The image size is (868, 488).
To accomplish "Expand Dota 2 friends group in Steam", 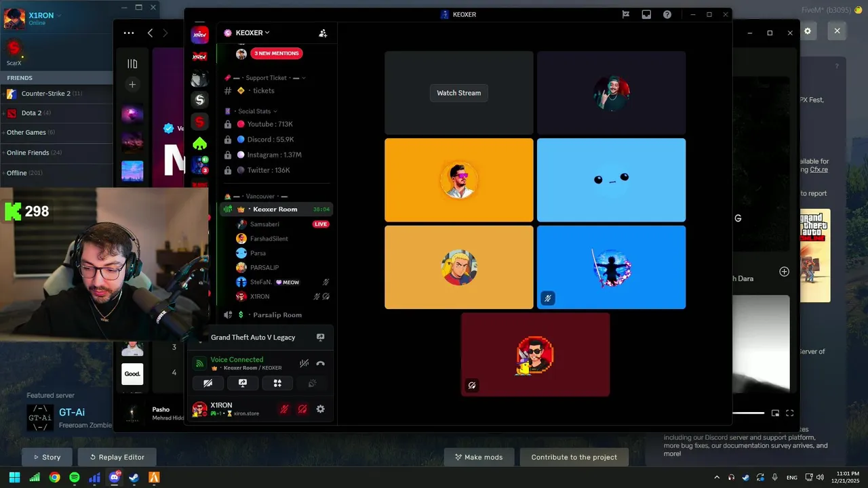I will 56,113.
